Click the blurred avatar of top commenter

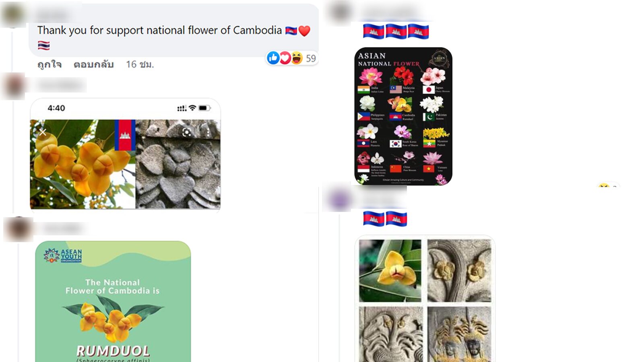[x=13, y=15]
